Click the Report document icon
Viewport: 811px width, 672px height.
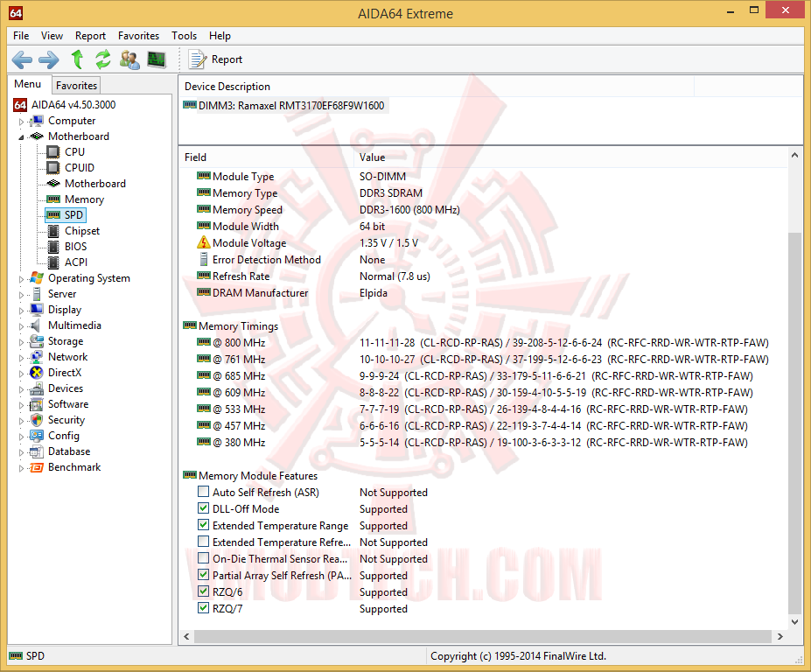point(197,59)
